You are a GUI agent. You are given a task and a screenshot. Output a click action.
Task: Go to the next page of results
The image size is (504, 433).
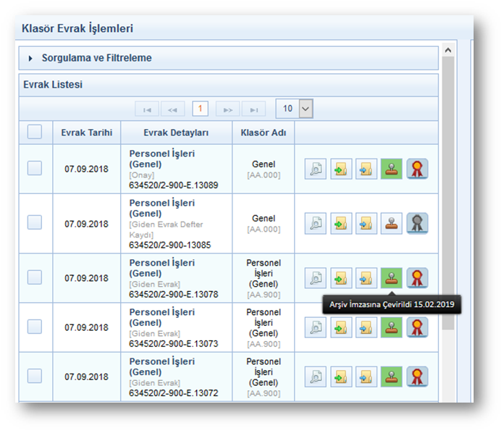pyautogui.click(x=227, y=109)
